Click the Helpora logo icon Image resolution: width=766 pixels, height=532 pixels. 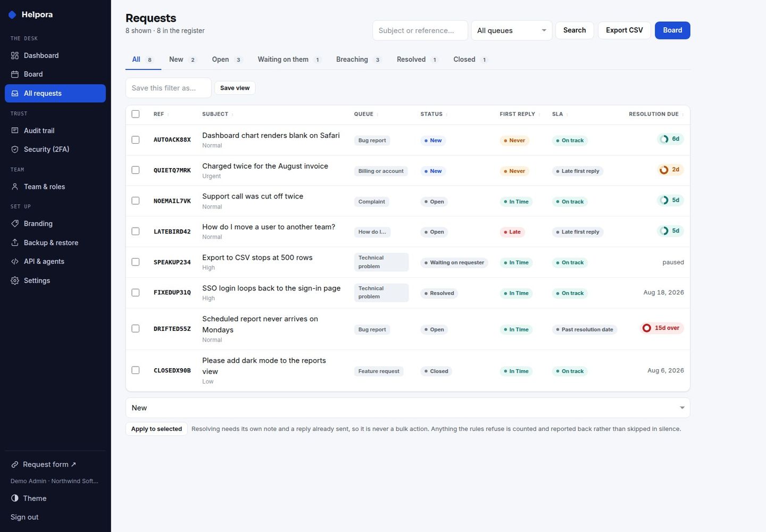[x=12, y=15]
